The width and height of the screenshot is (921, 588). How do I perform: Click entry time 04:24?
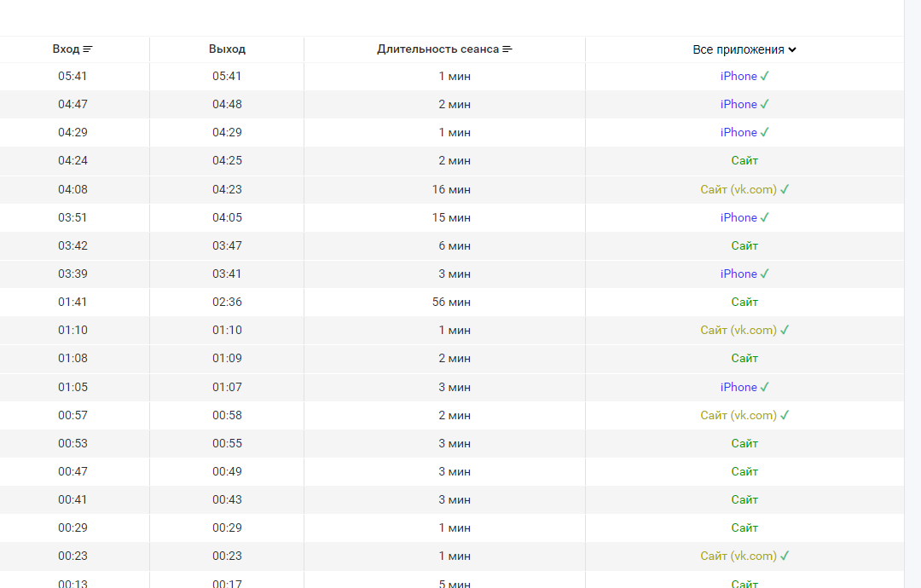pyautogui.click(x=72, y=161)
